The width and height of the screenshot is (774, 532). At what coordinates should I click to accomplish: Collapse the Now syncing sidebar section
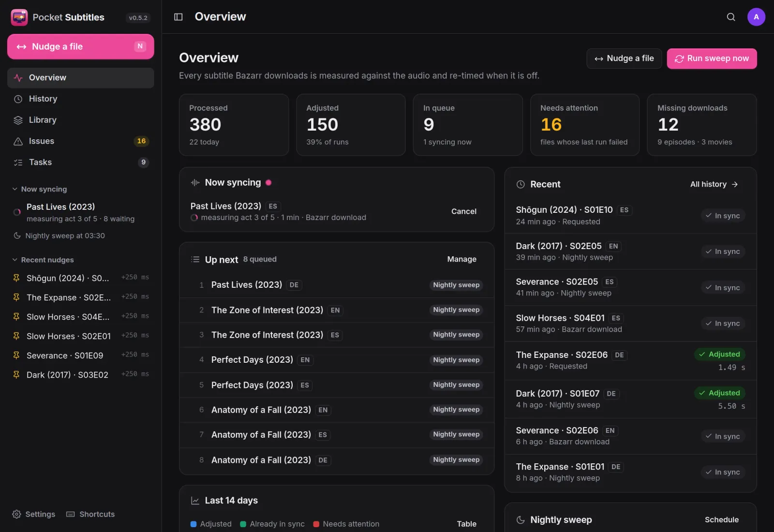[39, 189]
